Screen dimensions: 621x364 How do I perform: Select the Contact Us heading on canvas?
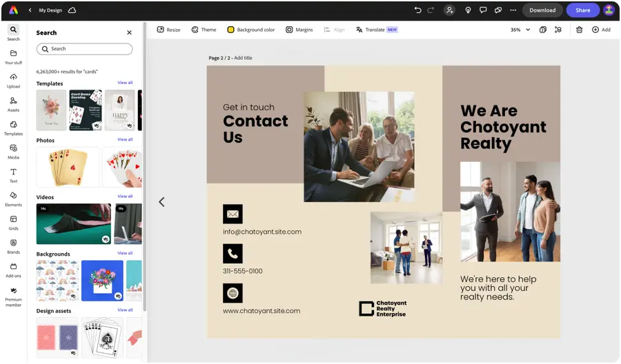[x=255, y=129]
